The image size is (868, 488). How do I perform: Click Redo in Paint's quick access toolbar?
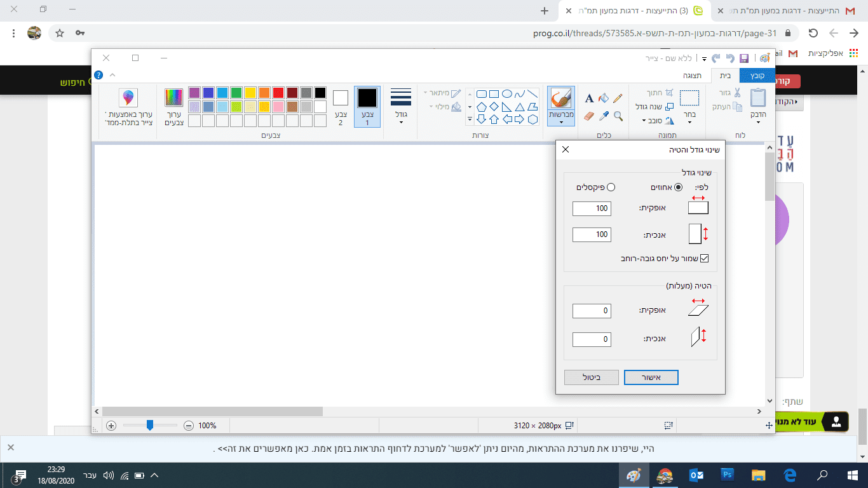pos(716,58)
